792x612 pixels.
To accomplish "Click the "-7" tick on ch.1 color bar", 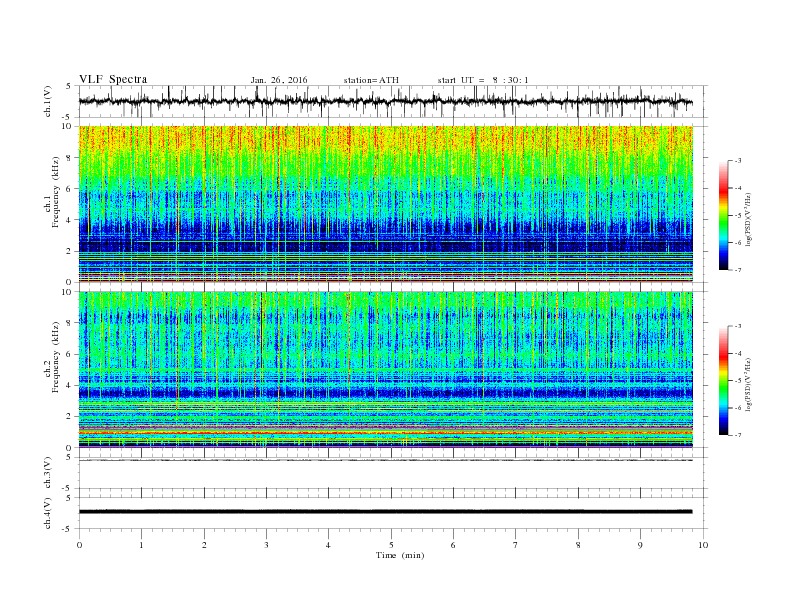I will 737,270.
